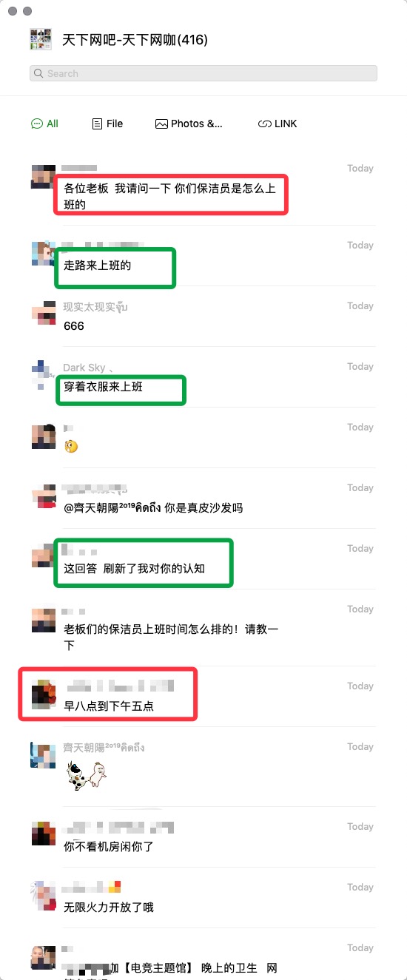Image resolution: width=407 pixels, height=980 pixels.
Task: Select message 你不看机房闲你了
Action: (109, 846)
